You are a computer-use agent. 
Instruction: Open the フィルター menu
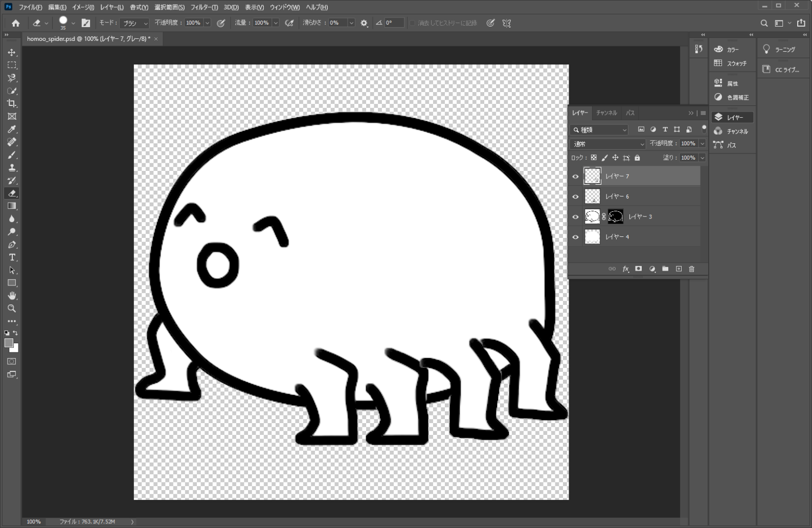tap(204, 7)
